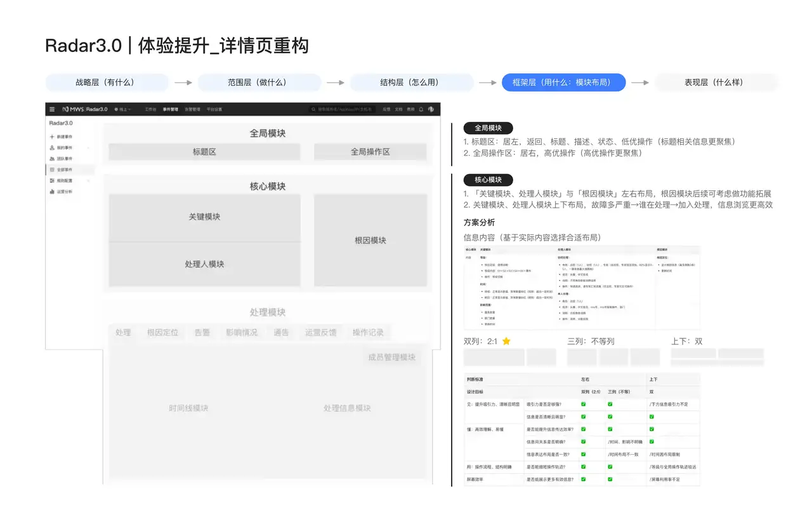
Task: Expand the 规则配置 sidebar chevron
Action: click(x=88, y=180)
